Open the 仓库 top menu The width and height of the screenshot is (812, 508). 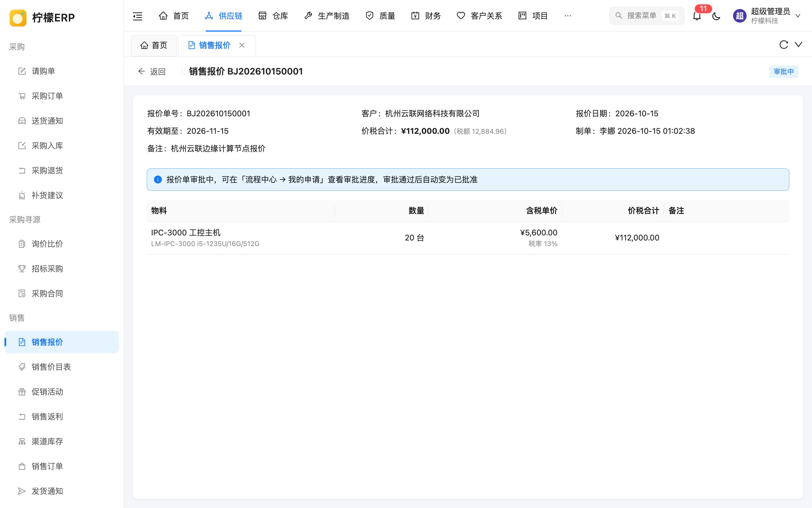[273, 16]
